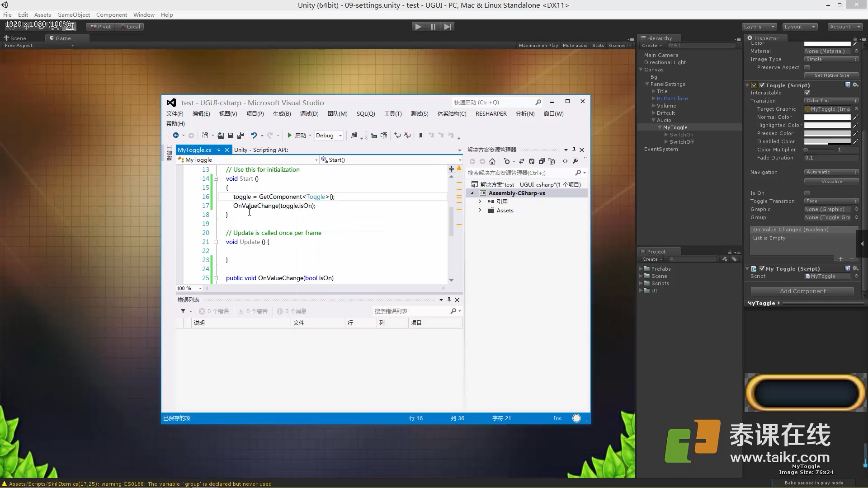Viewport: 868px width, 488px height.
Task: Switch to the Scene tab
Action: coord(15,38)
